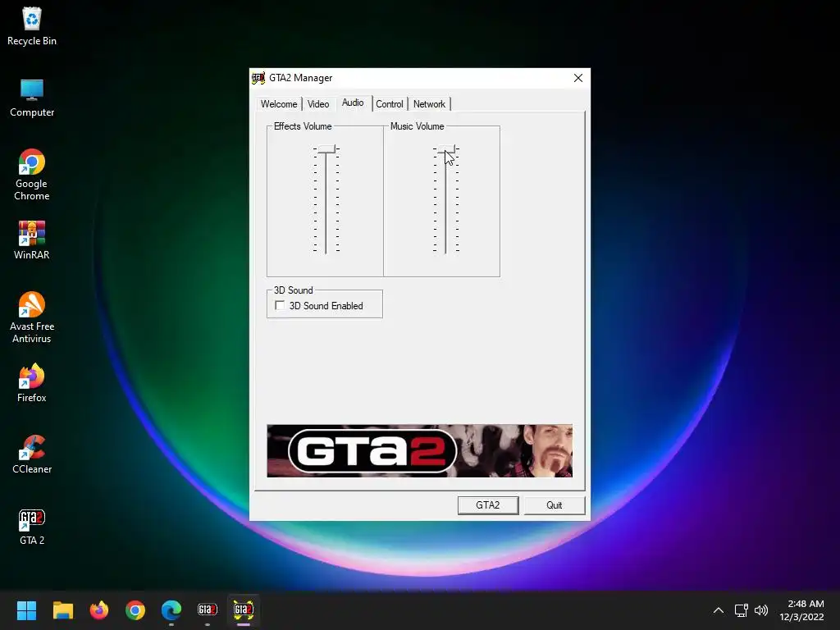The height and width of the screenshot is (630, 840).
Task: Click the active GTA2 Manager taskbar icon
Action: (243, 610)
